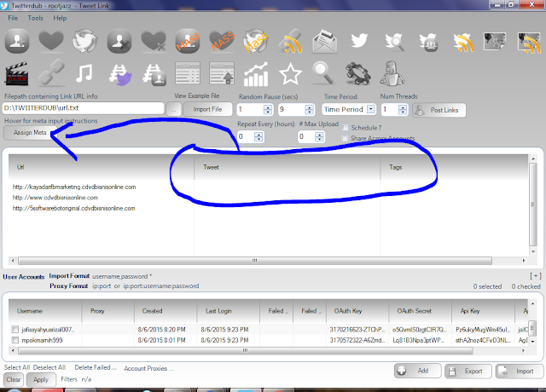546x392 pixels.
Task: Increase the Repeat Every (hours) spinner
Action: [x=258, y=135]
